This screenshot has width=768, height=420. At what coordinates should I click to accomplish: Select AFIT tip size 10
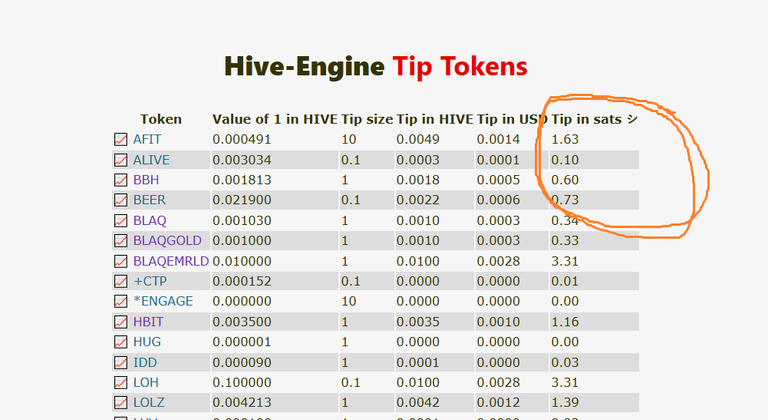[349, 139]
